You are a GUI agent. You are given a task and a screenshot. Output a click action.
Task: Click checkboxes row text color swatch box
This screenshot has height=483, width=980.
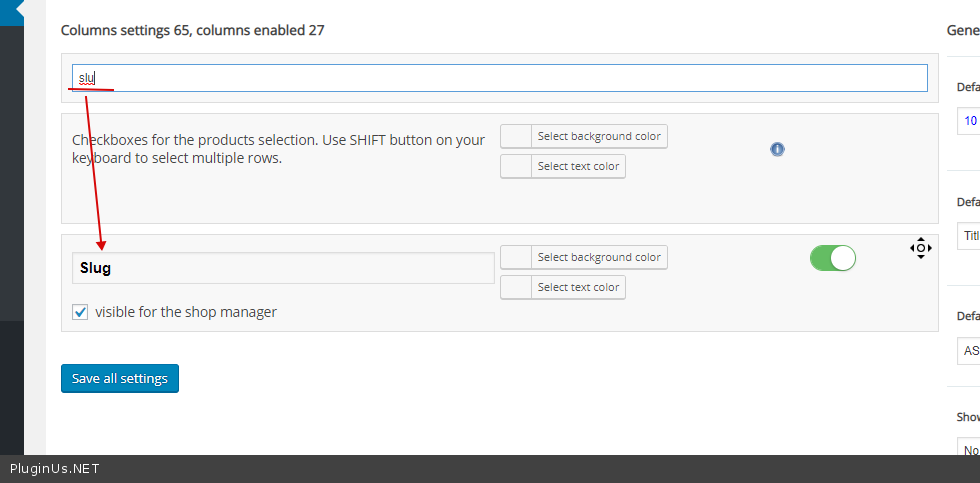click(516, 166)
